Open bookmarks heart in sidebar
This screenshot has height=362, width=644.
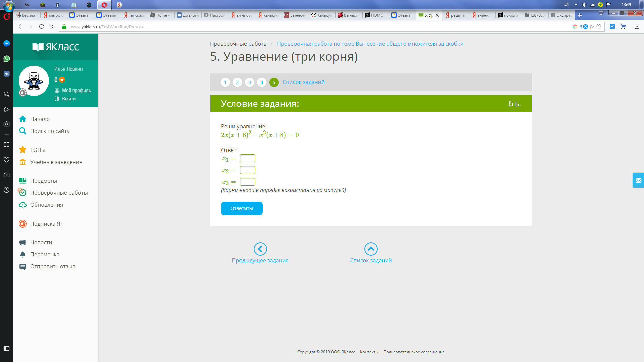coord(6,160)
